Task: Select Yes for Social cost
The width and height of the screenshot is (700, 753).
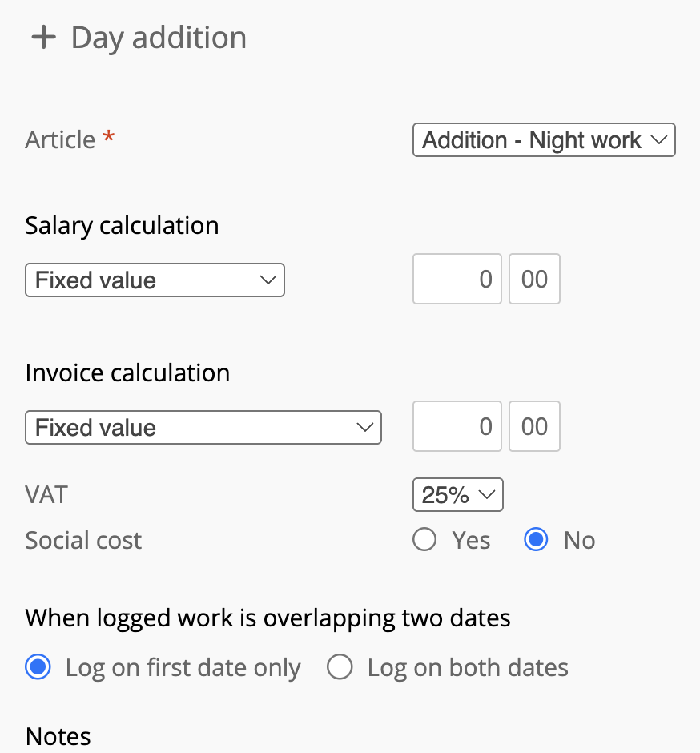Action: [x=424, y=540]
